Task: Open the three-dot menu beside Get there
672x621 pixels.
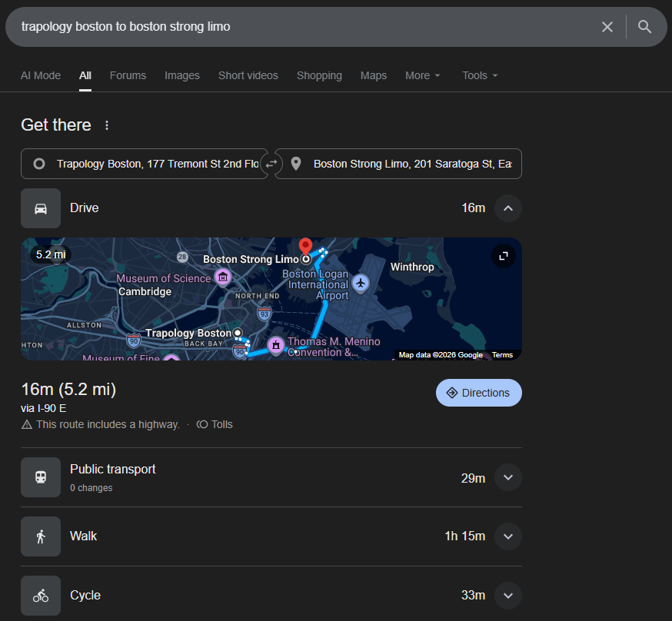Action: click(x=107, y=125)
